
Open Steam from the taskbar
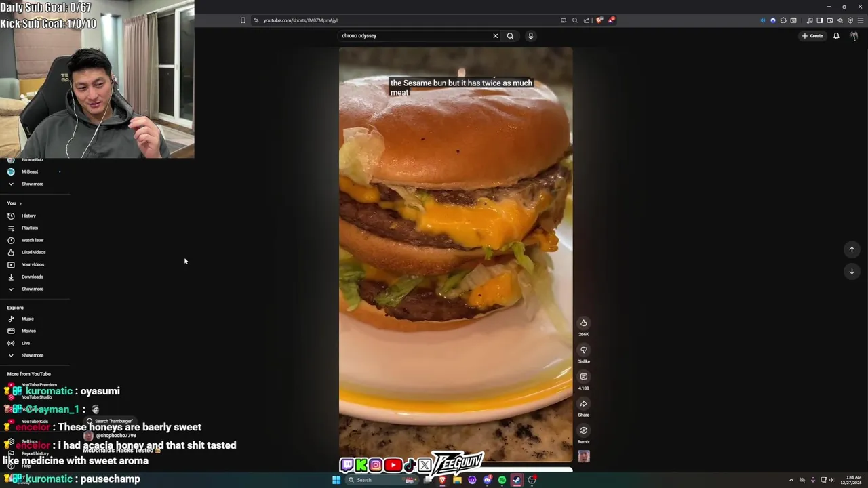pyautogui.click(x=517, y=480)
